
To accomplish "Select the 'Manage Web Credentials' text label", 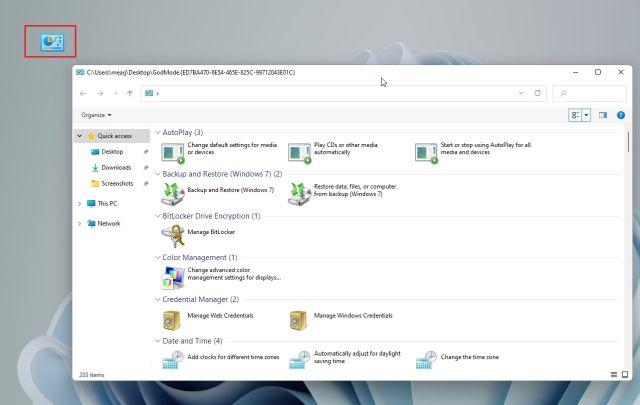I will click(x=220, y=316).
